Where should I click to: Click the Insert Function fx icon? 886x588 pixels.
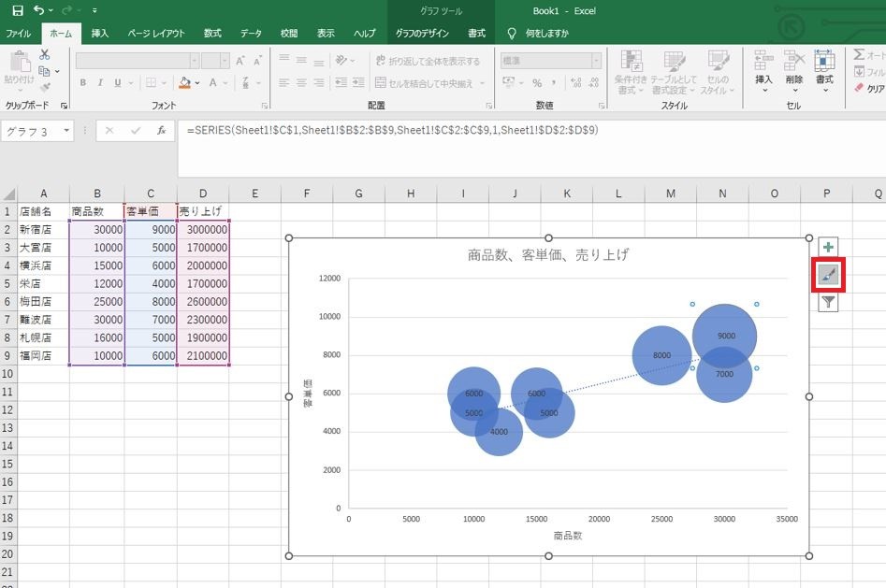click(161, 131)
